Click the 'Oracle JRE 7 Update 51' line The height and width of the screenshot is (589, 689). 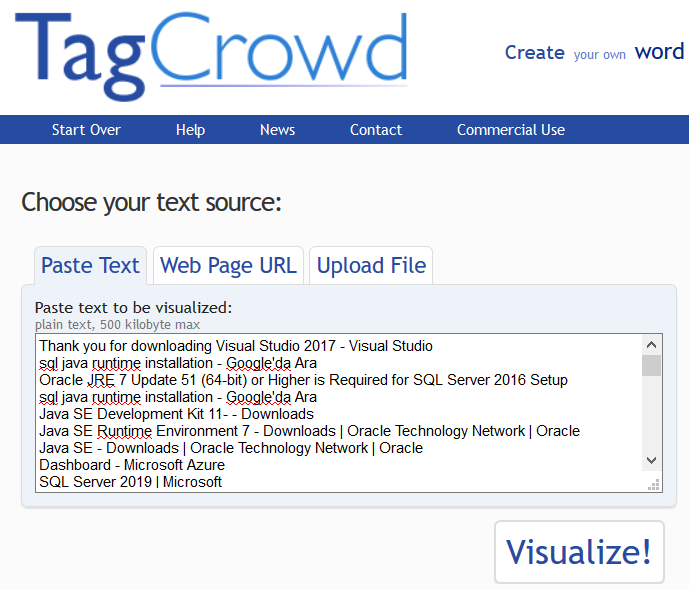[x=303, y=380]
